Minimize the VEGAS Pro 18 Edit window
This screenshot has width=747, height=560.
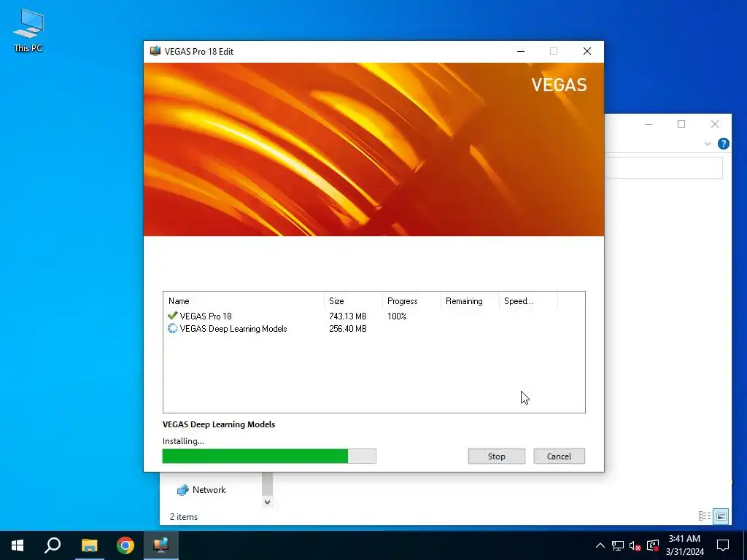click(x=521, y=51)
